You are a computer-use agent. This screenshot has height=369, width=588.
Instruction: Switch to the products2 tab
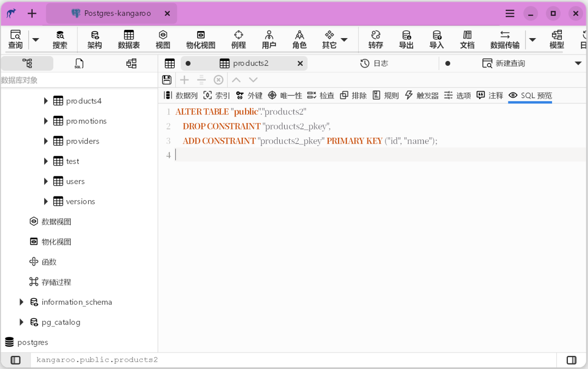[244, 63]
